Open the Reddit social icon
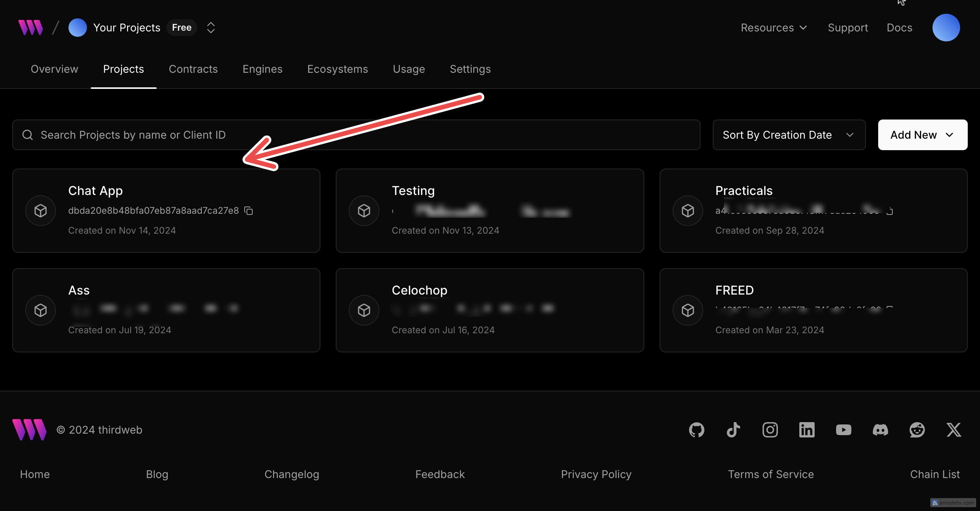This screenshot has height=511, width=980. (x=917, y=430)
